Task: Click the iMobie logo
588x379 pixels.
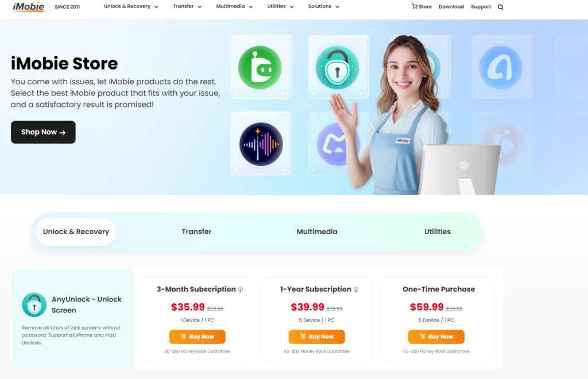Action: click(x=28, y=7)
